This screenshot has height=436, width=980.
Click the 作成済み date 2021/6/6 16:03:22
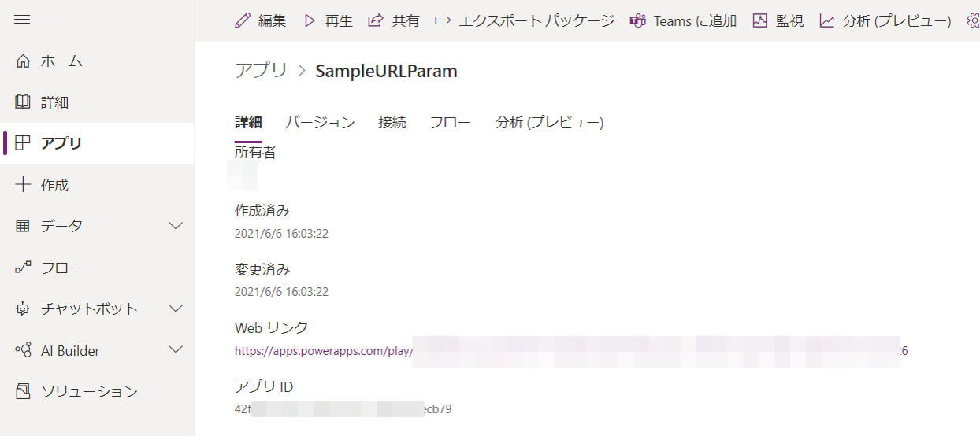tap(281, 233)
